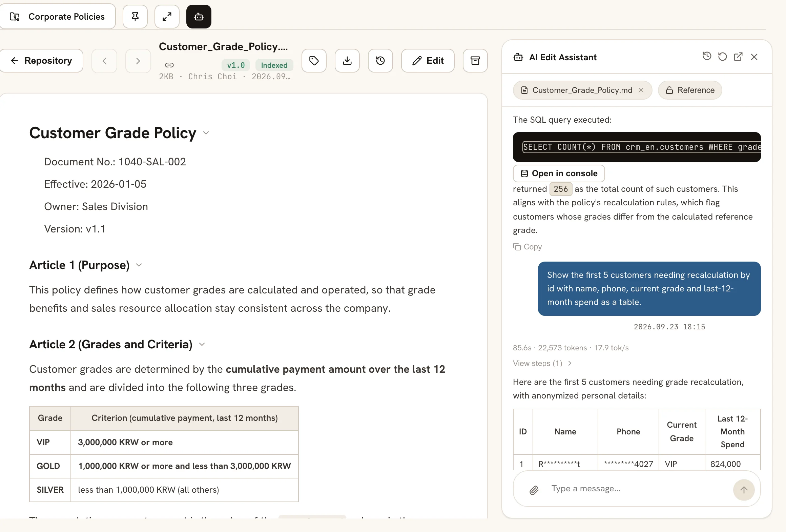Screen dimensions: 786x532
Task: Archive the document
Action: click(475, 61)
